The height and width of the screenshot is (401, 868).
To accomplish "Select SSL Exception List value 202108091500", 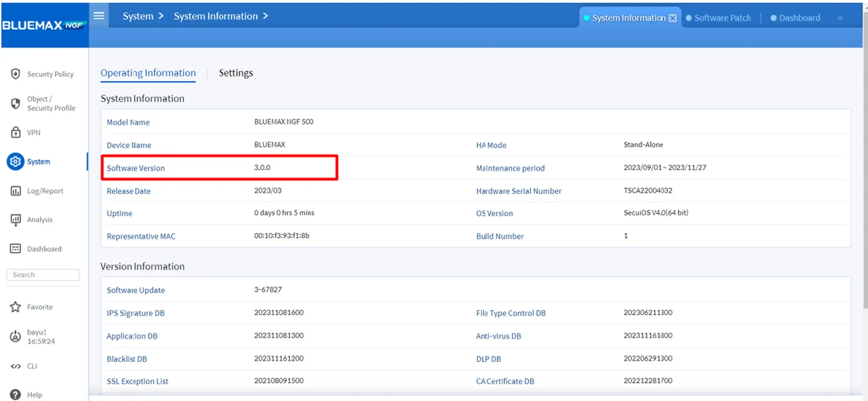I will (279, 380).
